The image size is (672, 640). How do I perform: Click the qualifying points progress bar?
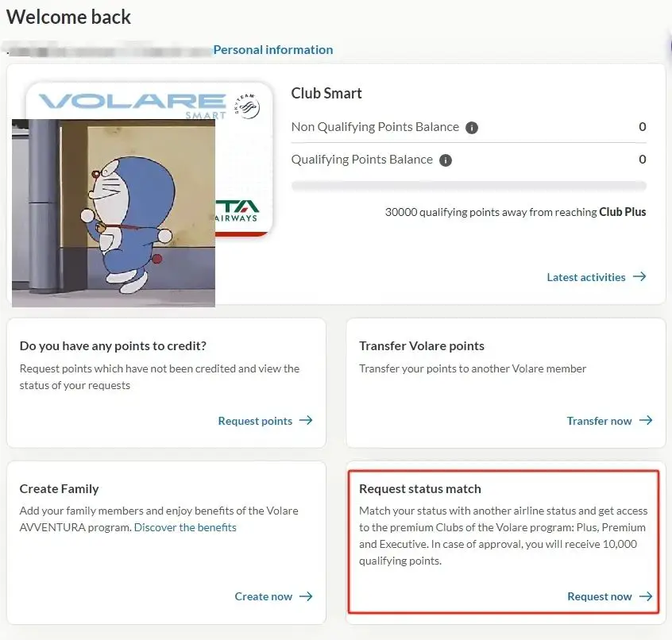tap(469, 186)
